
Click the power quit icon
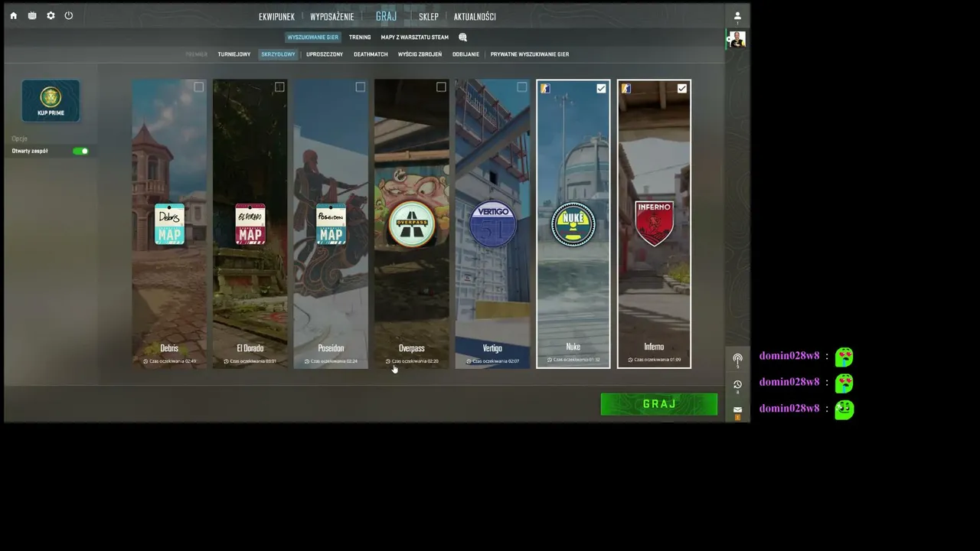69,15
